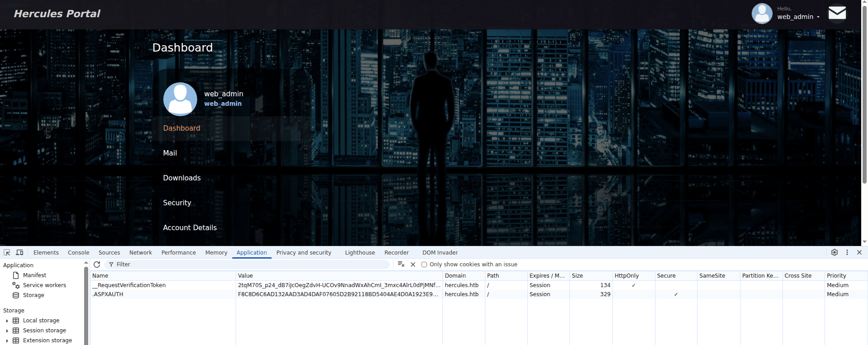Expand the Session storage tree node
Image resolution: width=868 pixels, height=345 pixels.
(x=7, y=331)
